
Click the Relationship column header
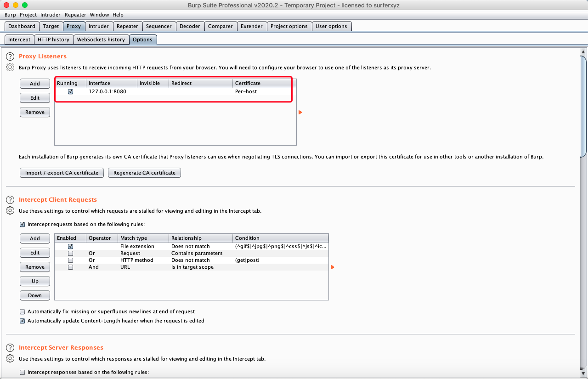coord(201,238)
